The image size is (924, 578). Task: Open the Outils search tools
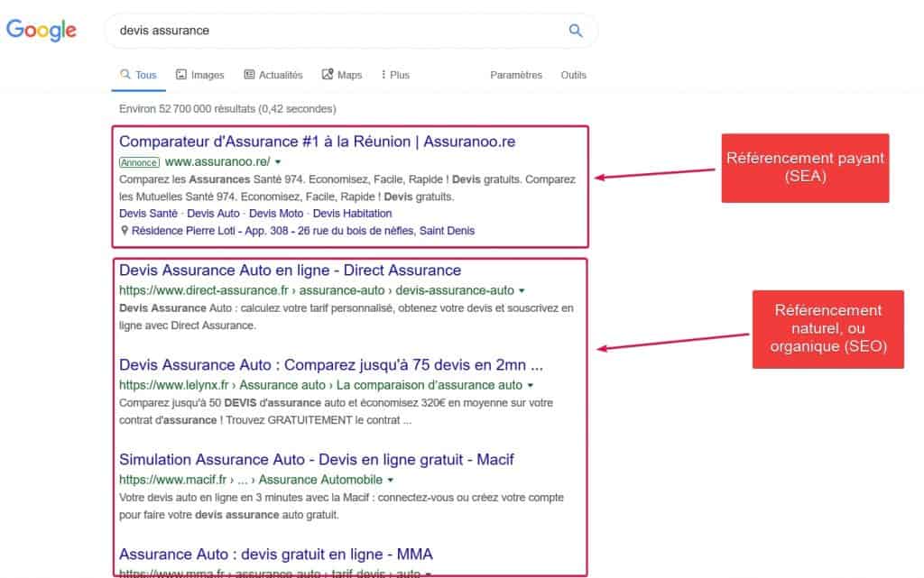(573, 75)
